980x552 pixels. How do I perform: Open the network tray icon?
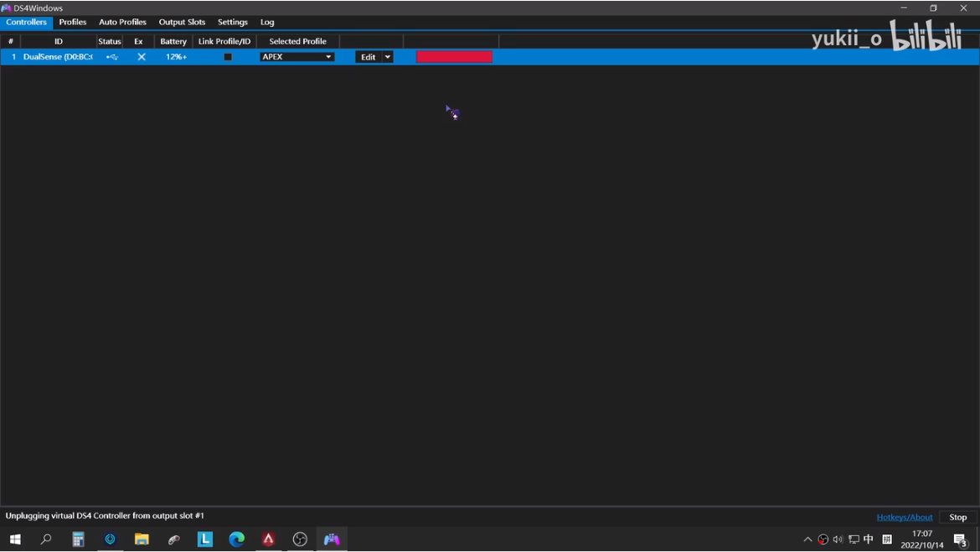(x=854, y=539)
